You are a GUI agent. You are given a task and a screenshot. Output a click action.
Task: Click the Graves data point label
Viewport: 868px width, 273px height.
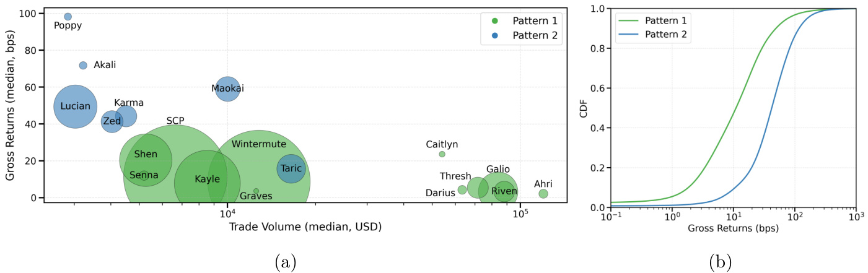pyautogui.click(x=256, y=196)
